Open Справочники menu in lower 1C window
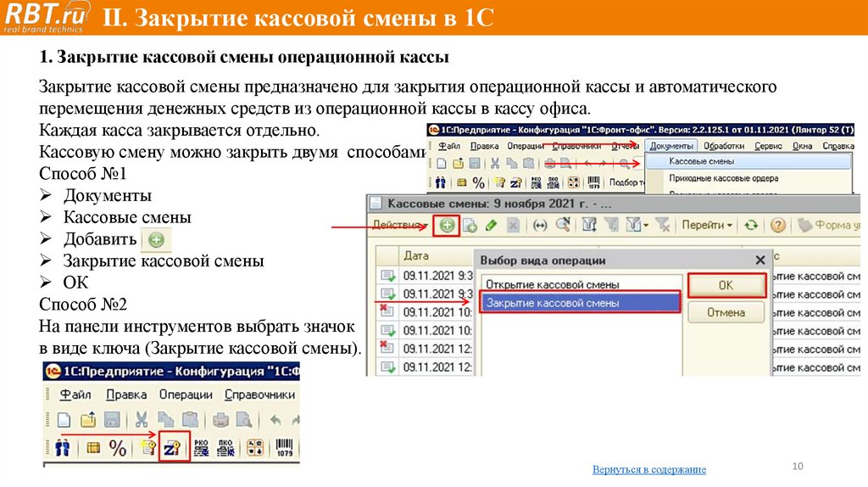Viewport: 868px width, 487px height. pos(259,395)
